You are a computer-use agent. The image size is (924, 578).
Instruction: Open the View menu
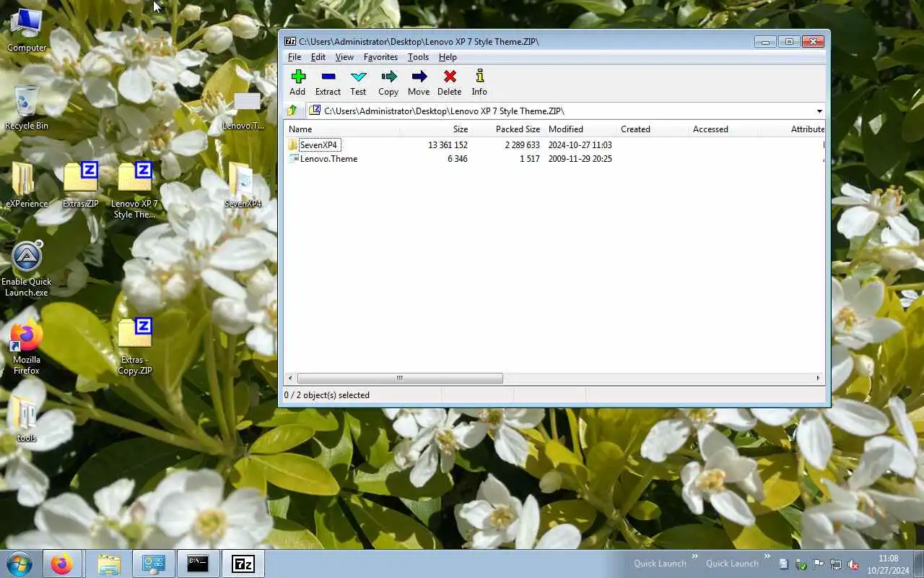point(344,57)
